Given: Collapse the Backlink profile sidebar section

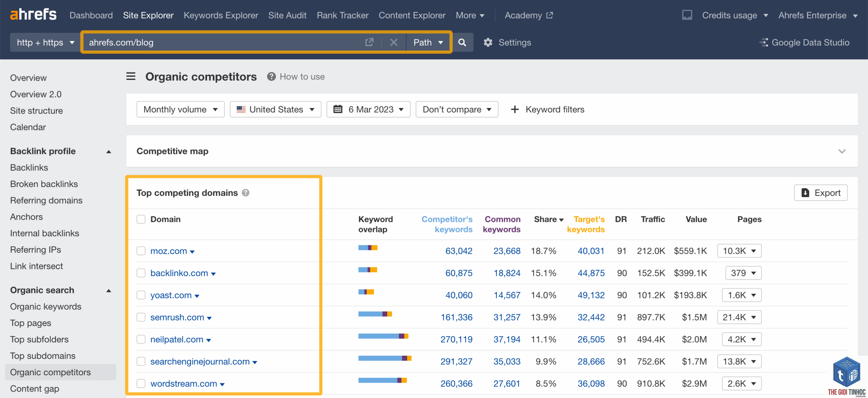Looking at the screenshot, I should point(109,151).
